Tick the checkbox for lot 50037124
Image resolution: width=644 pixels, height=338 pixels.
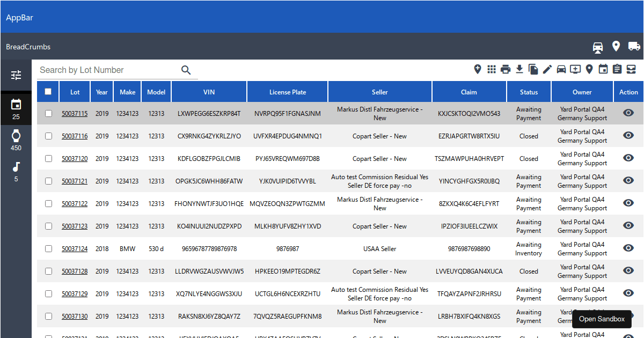[x=47, y=248]
